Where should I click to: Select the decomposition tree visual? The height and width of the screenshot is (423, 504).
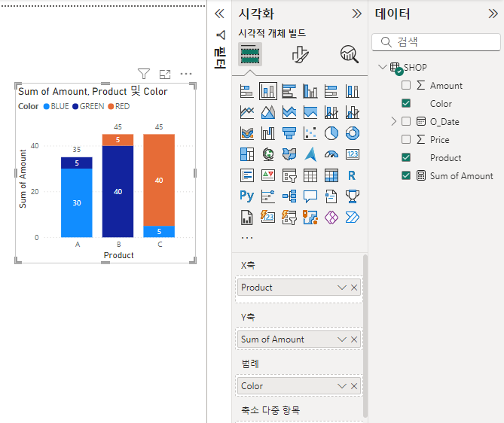[x=289, y=196]
